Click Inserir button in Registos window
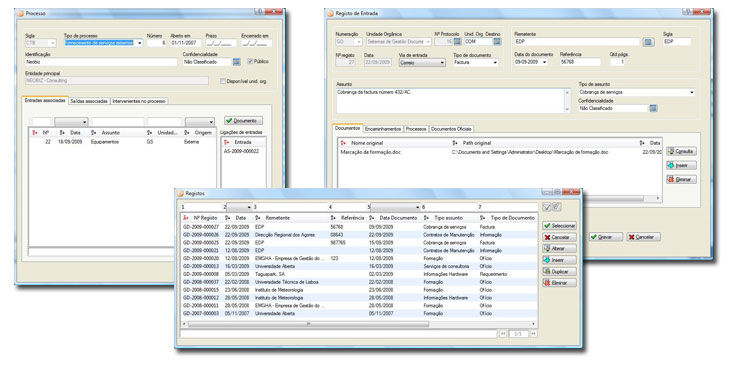Image resolution: width=729 pixels, height=372 pixels. [x=559, y=260]
